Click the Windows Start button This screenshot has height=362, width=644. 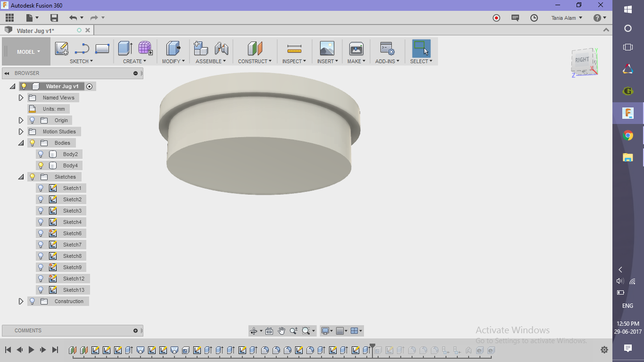(628, 9)
